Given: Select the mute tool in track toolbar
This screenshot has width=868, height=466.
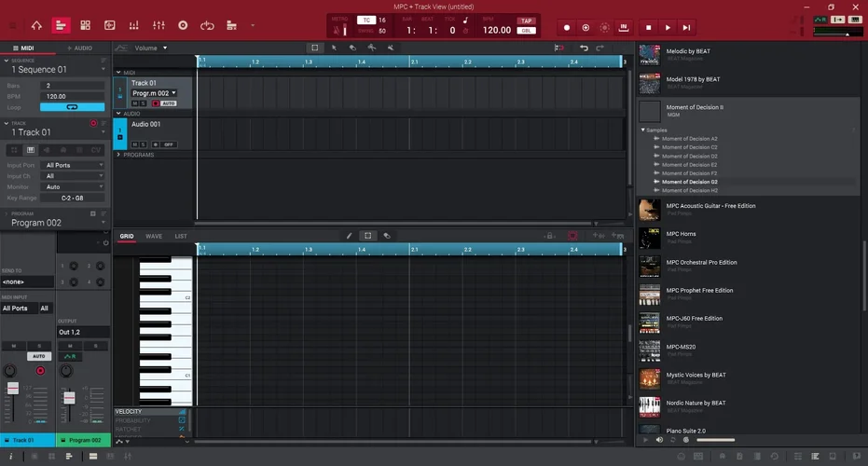Looking at the screenshot, I should tap(391, 48).
